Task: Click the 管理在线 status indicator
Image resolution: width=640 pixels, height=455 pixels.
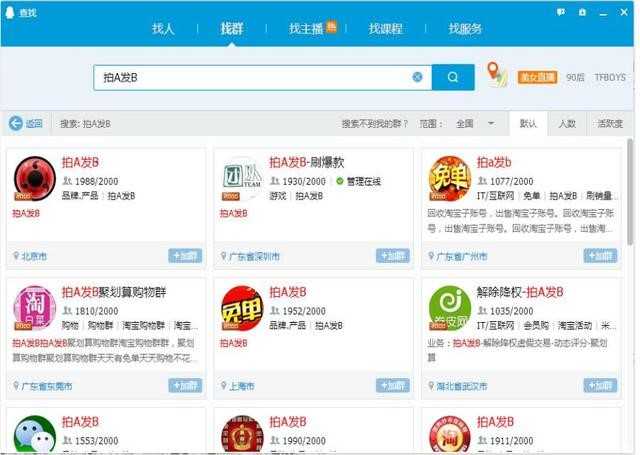Action: pyautogui.click(x=358, y=181)
